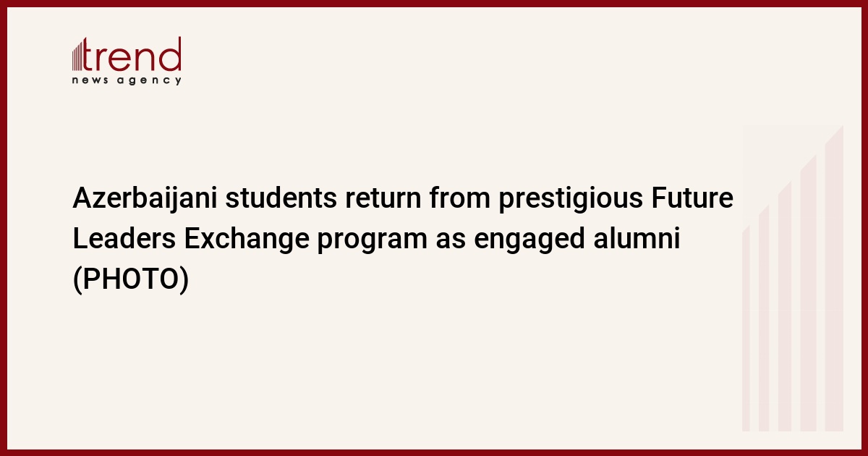Click the '(PHOTO)' label in the headline
Image resolution: width=868 pixels, height=456 pixels.
pyautogui.click(x=131, y=281)
